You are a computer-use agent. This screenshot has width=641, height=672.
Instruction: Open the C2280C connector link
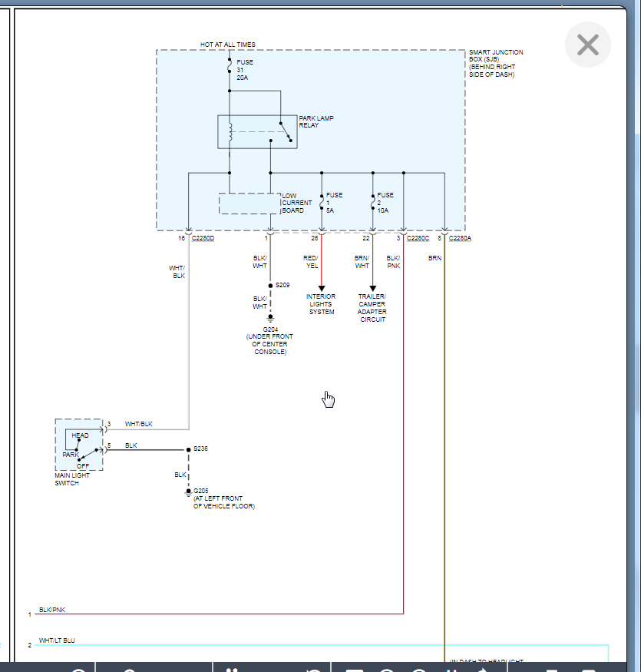click(418, 238)
